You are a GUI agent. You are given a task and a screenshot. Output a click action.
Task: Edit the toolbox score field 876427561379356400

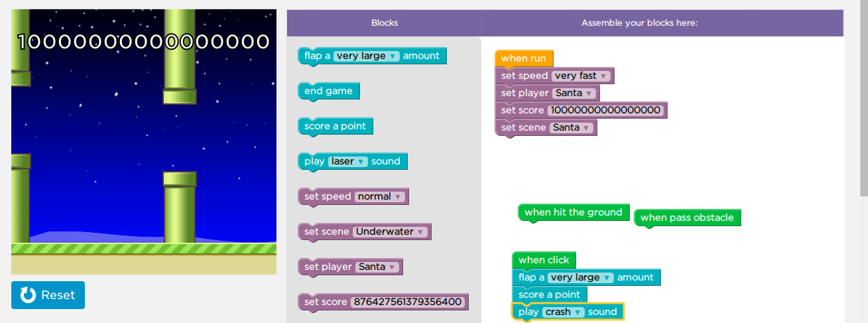pyautogui.click(x=407, y=302)
